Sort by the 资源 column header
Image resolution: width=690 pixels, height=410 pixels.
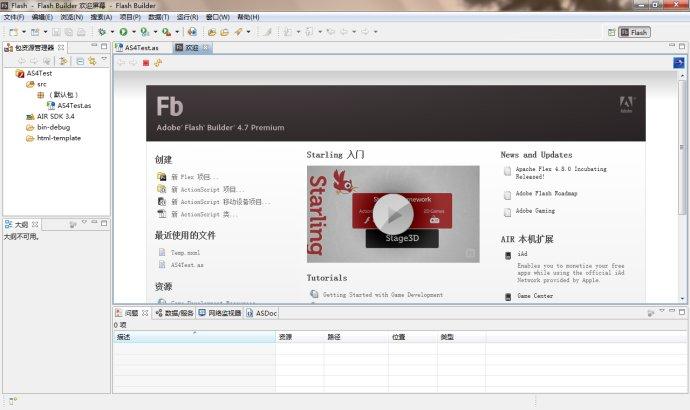300,337
